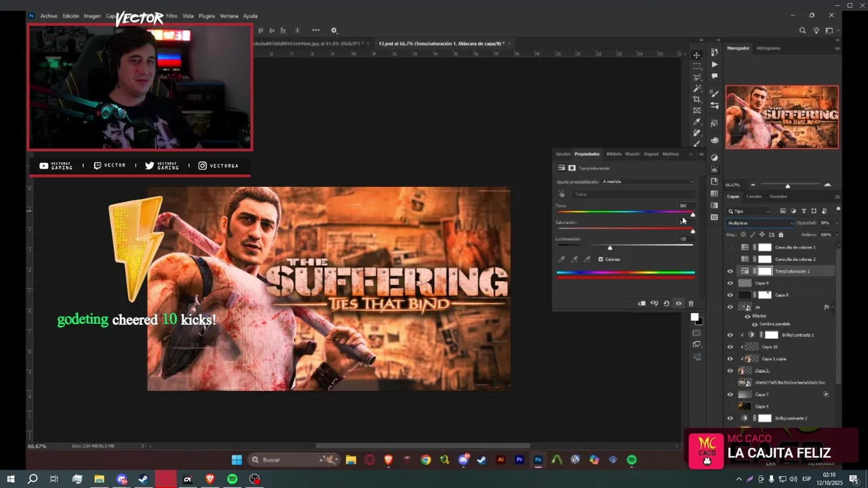Open the Actions panel play icon

pos(714,65)
